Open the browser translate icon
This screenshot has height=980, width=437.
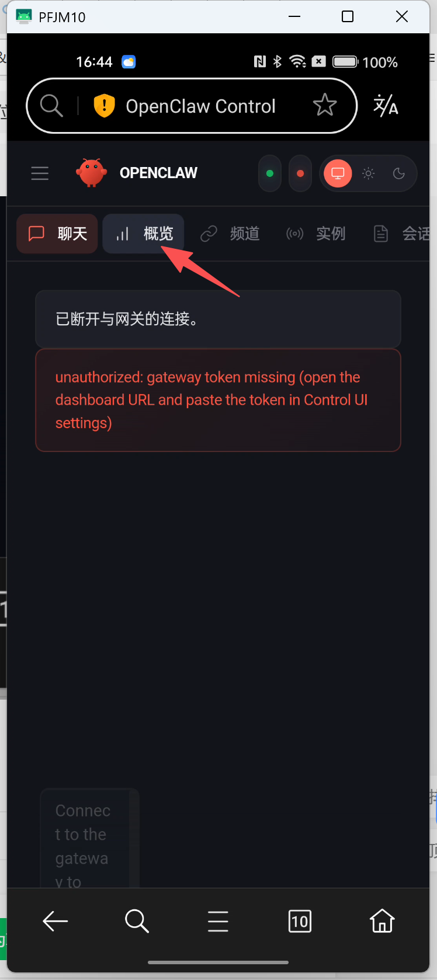386,106
